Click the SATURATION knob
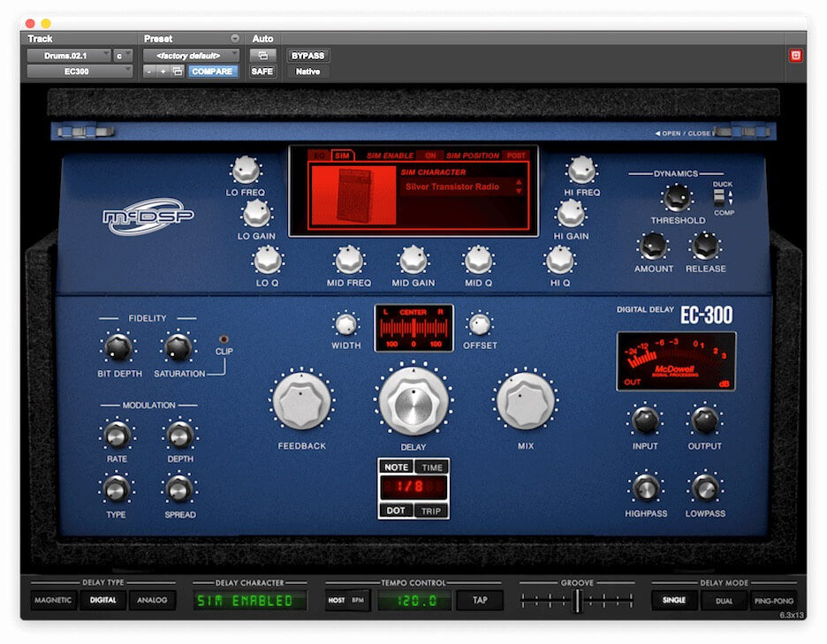This screenshot has height=644, width=827. [178, 347]
